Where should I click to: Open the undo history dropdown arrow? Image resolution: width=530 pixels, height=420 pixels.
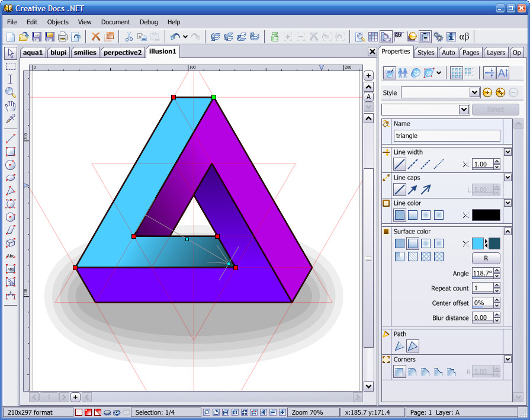coord(185,37)
